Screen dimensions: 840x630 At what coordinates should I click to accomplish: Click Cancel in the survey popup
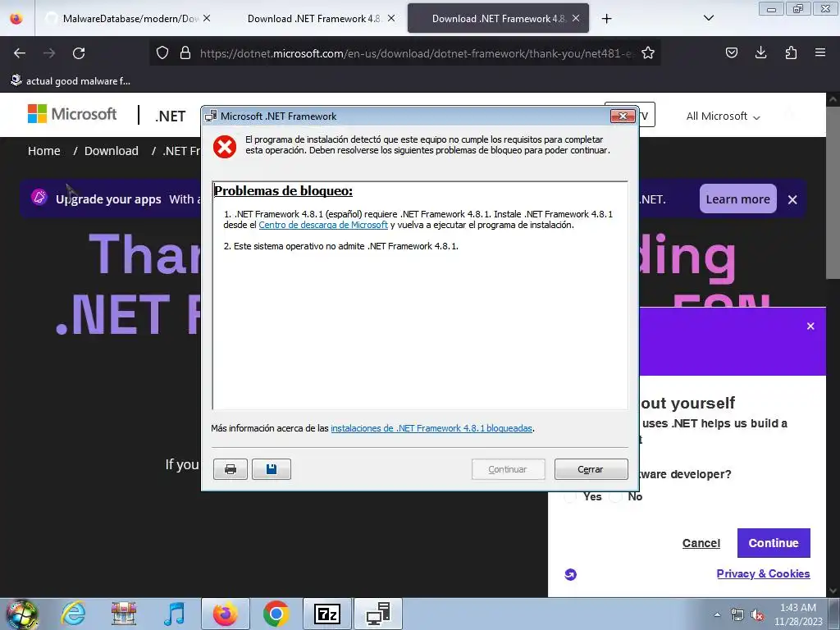[701, 543]
